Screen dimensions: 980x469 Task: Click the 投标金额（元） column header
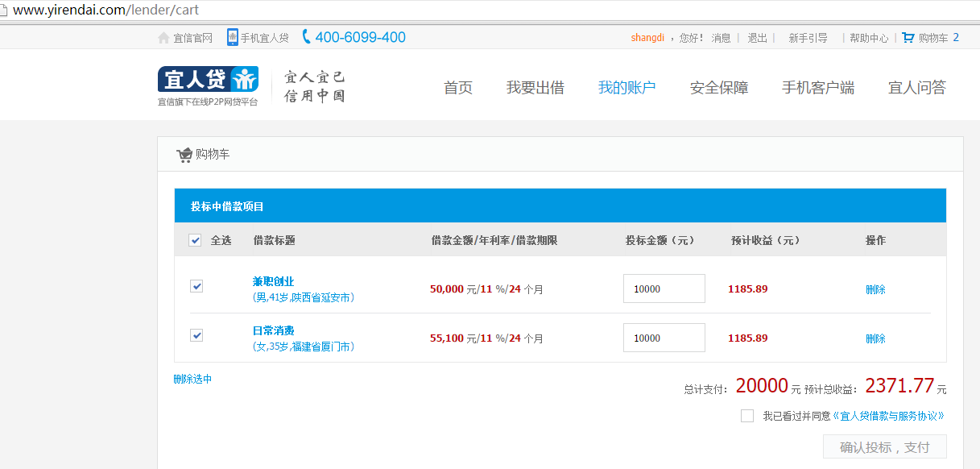[x=660, y=240]
